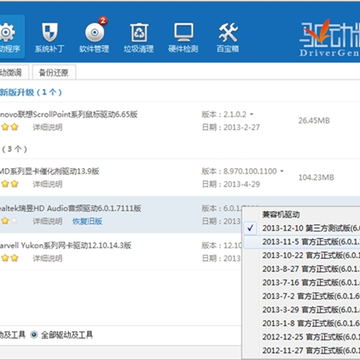Click rating stars of AMD显卡催化剂 driver
This screenshot has width=360, height=360.
(9, 184)
